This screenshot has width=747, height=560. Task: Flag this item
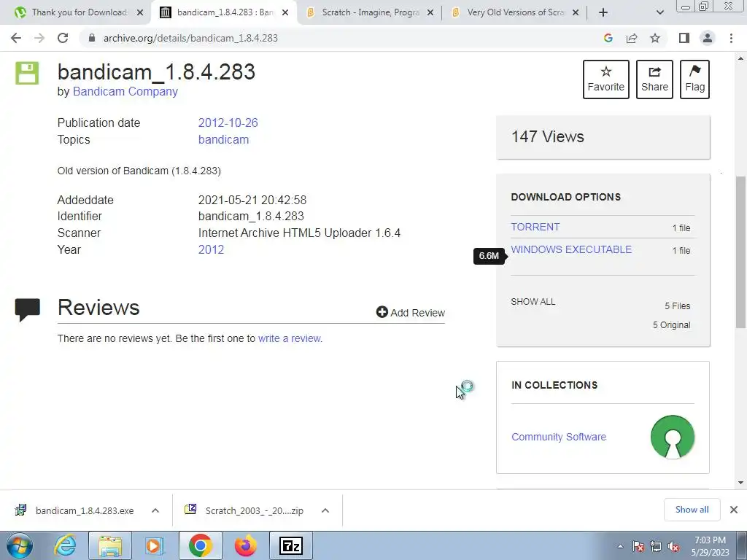pyautogui.click(x=694, y=79)
